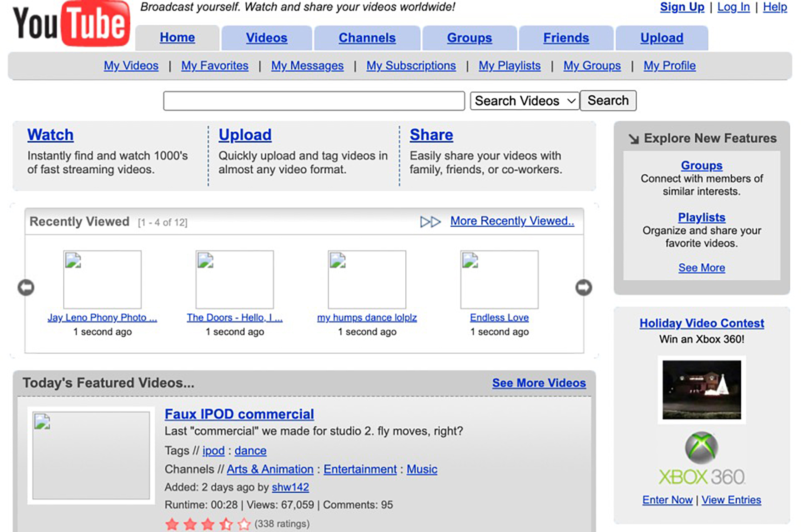801x532 pixels.
Task: Select the Upload tab
Action: pyautogui.click(x=662, y=38)
